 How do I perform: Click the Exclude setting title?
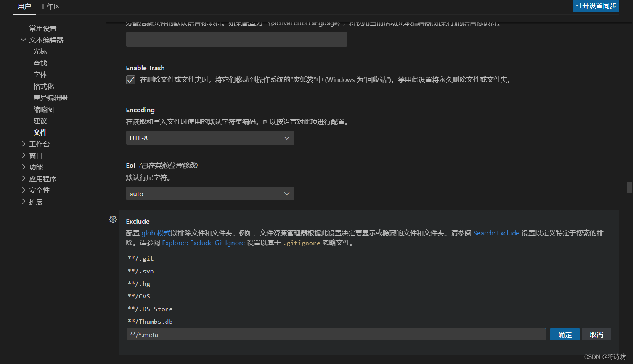tap(138, 221)
